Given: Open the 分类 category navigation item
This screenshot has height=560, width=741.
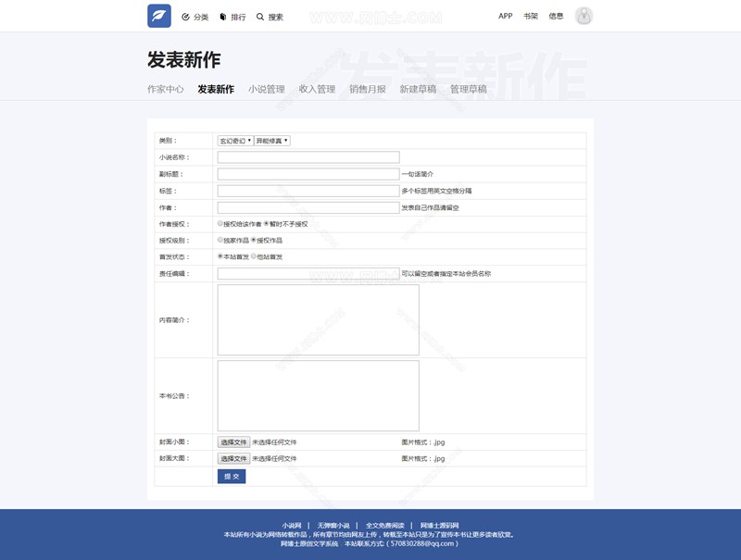Looking at the screenshot, I should coord(195,17).
